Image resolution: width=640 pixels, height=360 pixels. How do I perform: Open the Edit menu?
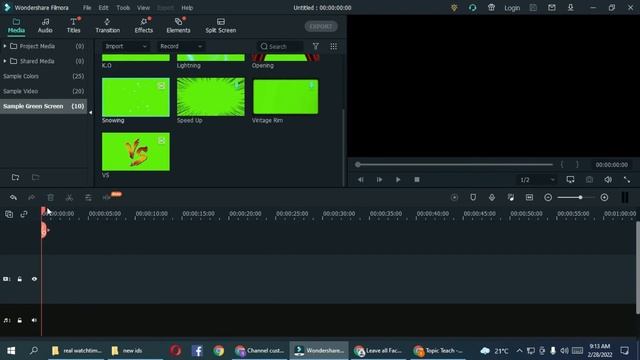tap(103, 8)
